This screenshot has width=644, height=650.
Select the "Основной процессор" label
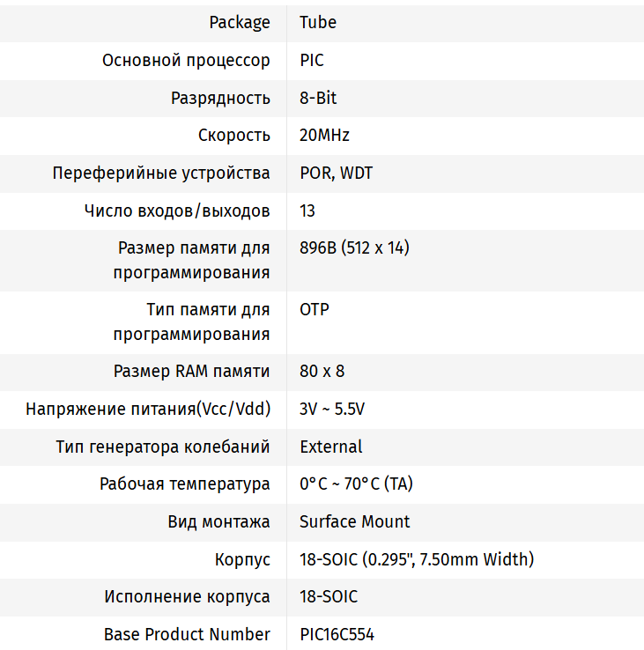click(x=186, y=61)
